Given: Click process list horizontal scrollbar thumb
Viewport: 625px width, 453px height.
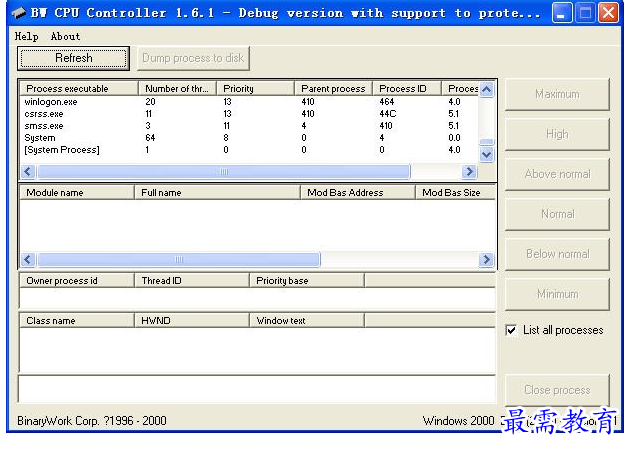Looking at the screenshot, I should pos(224,172).
